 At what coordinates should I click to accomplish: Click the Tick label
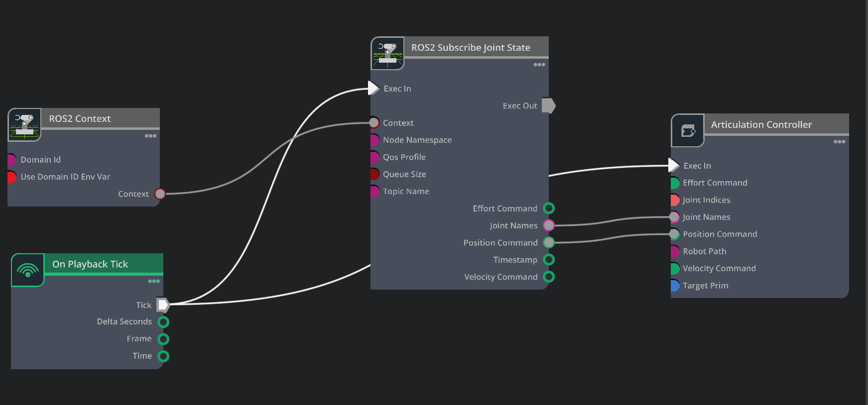click(144, 305)
